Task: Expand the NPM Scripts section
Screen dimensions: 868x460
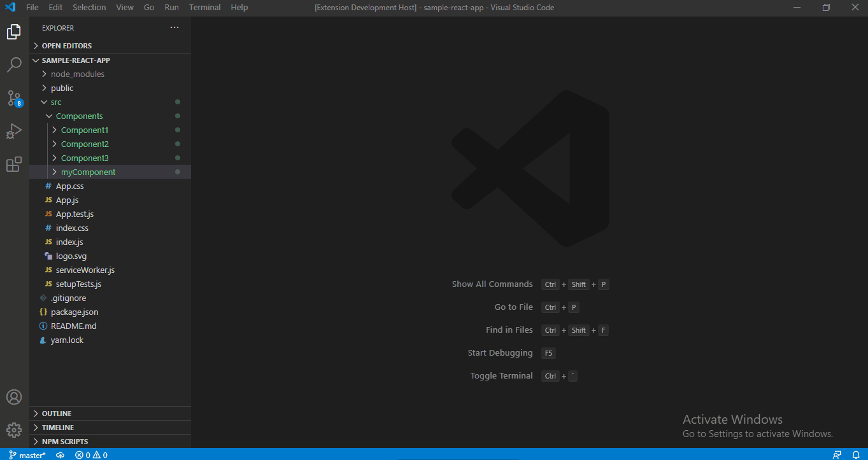Action: [110, 442]
